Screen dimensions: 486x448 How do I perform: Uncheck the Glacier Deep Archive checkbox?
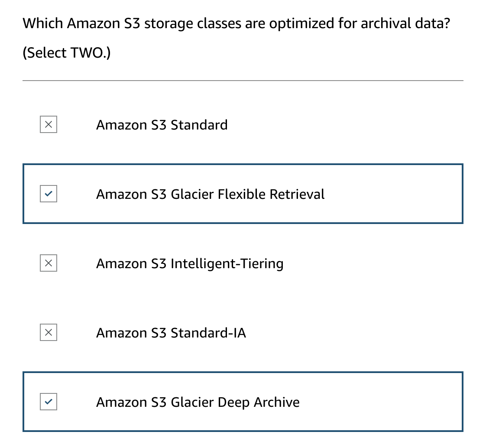49,402
